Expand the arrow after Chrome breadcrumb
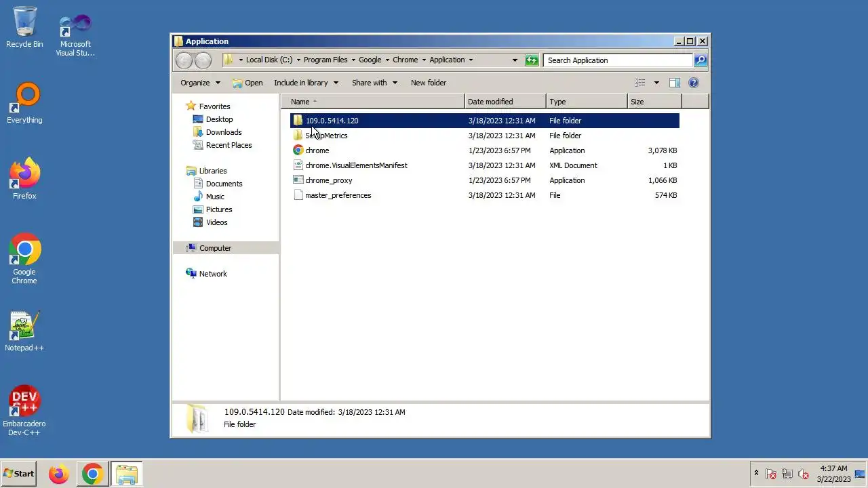The width and height of the screenshot is (868, 488). pos(424,60)
